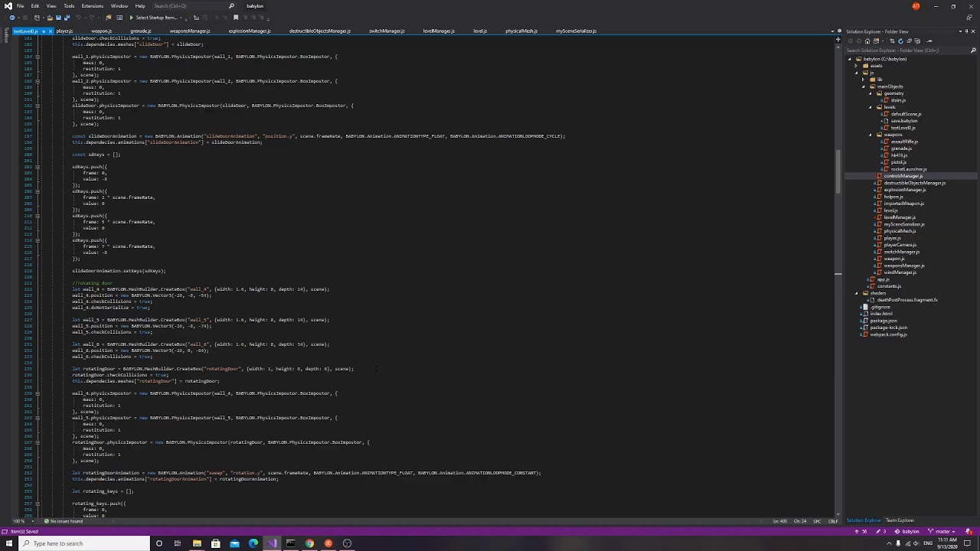980x551 pixels.
Task: Click the Open File toolbar icon
Action: (50, 18)
